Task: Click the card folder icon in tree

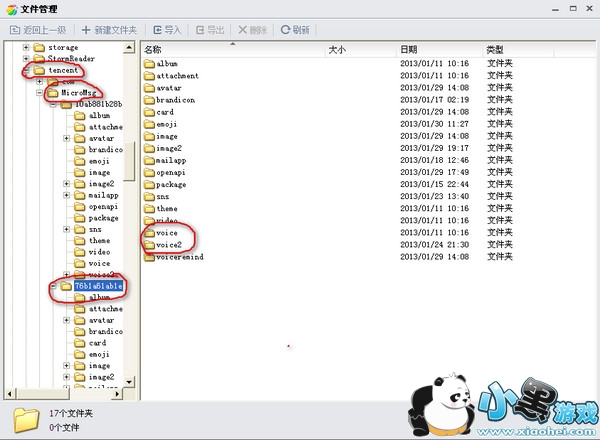Action: pos(80,343)
